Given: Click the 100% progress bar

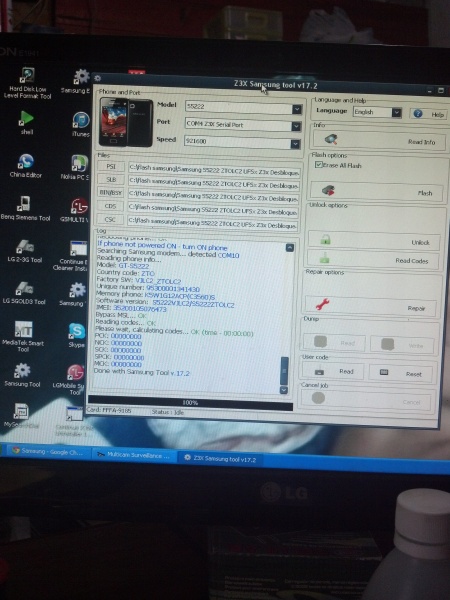Looking at the screenshot, I should coord(190,403).
